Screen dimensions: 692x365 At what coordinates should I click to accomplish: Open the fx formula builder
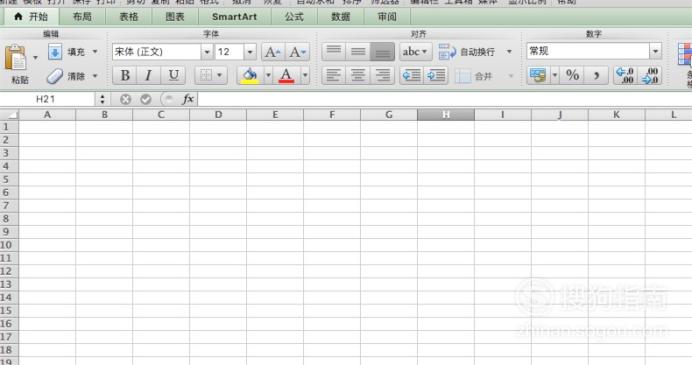(x=188, y=99)
